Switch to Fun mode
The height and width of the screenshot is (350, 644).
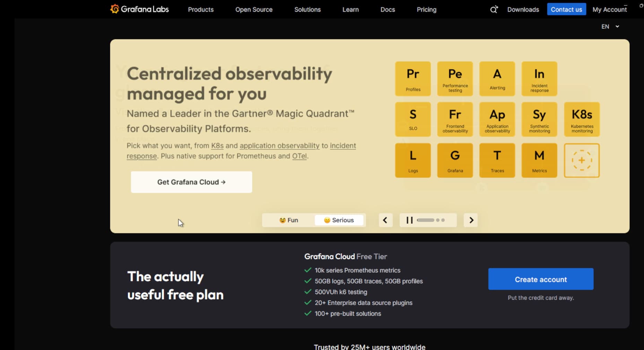(288, 220)
